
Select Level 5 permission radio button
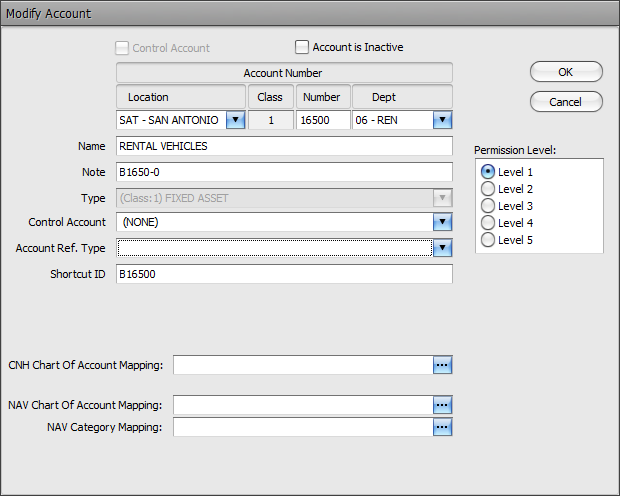(x=488, y=240)
